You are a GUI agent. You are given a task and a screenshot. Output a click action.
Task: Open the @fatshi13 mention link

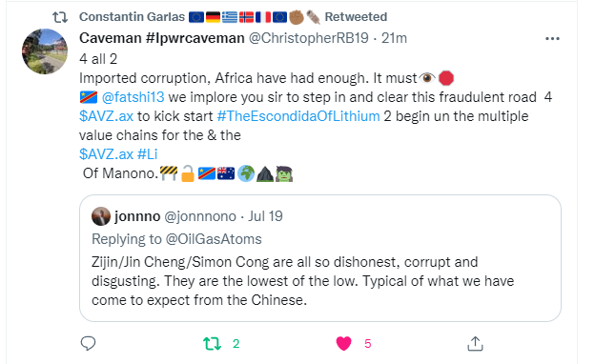(133, 97)
